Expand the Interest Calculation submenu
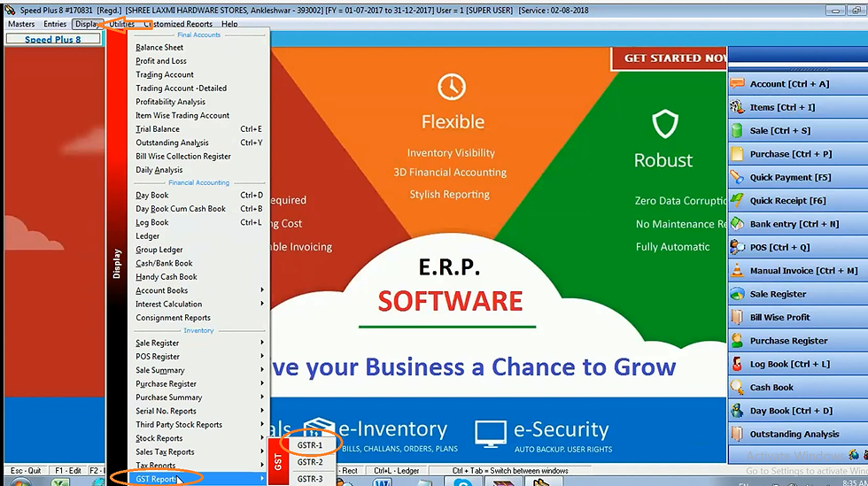 pyautogui.click(x=198, y=304)
